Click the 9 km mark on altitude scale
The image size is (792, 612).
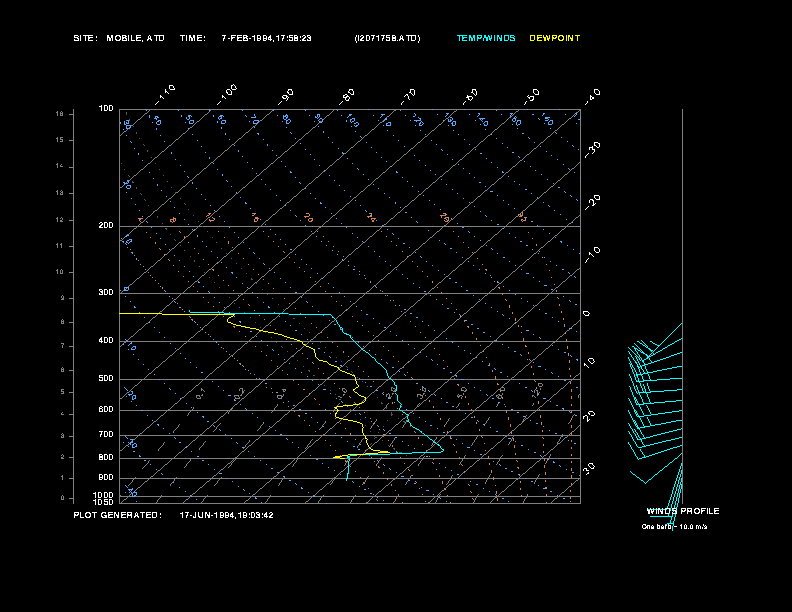click(x=63, y=298)
